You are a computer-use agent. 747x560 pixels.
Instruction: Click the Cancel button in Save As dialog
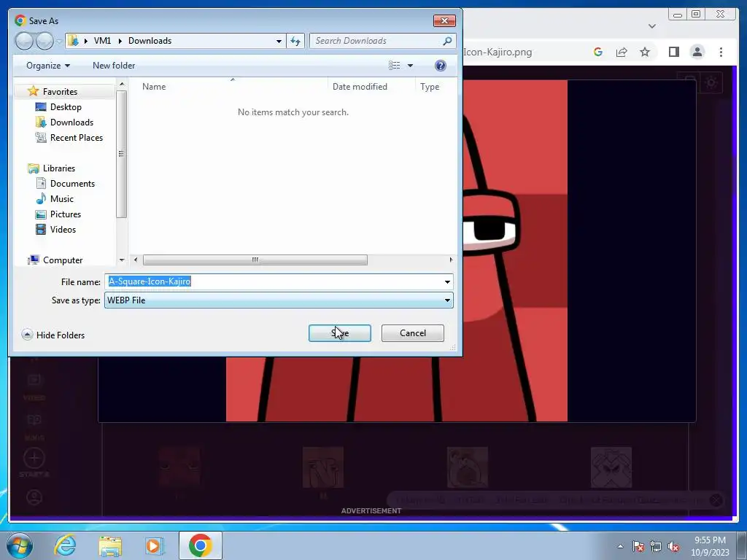413,332
